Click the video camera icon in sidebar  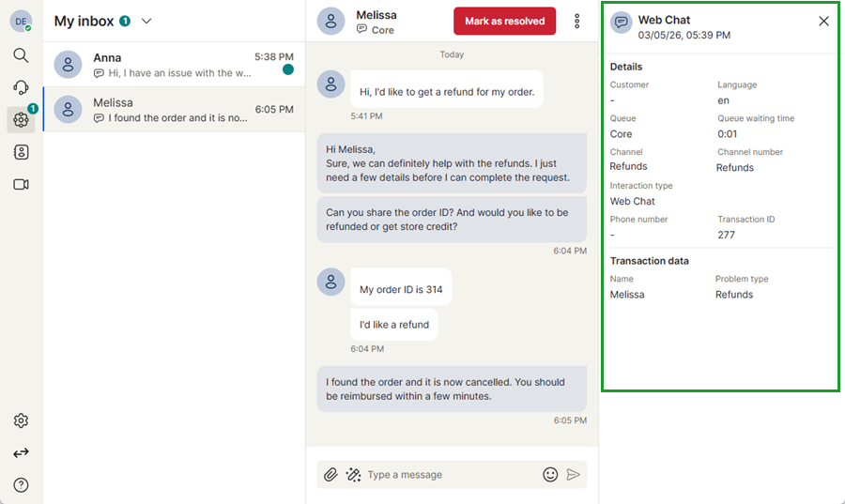point(21,184)
